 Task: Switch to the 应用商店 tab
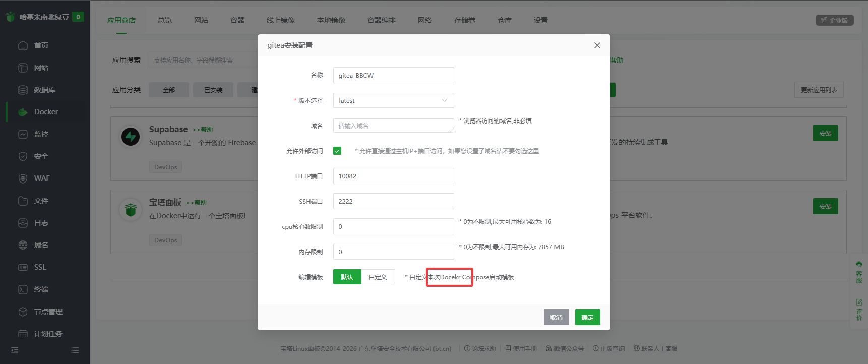tap(121, 20)
